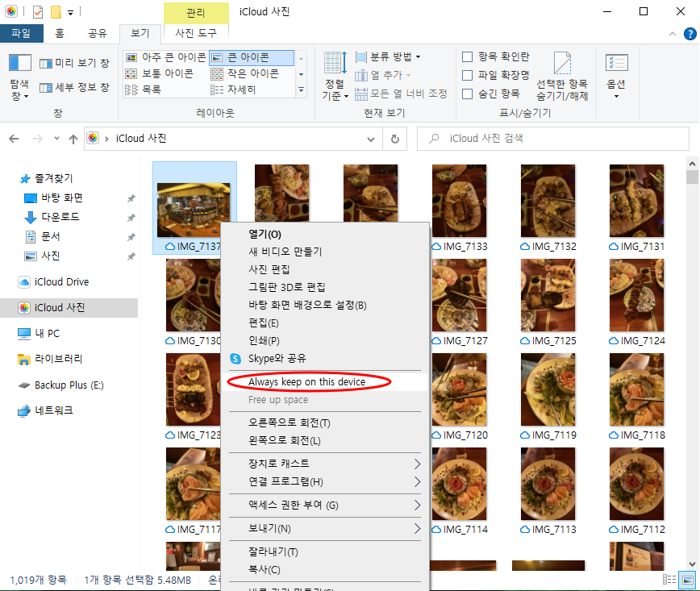This screenshot has height=591, width=700.
Task: Open the 파일 tab
Action: pos(22,34)
